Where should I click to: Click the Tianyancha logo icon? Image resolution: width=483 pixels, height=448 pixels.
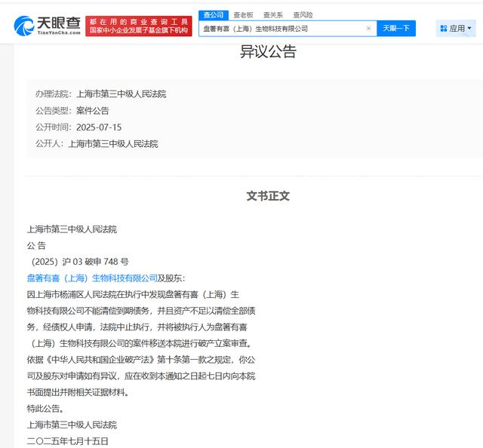[23, 26]
